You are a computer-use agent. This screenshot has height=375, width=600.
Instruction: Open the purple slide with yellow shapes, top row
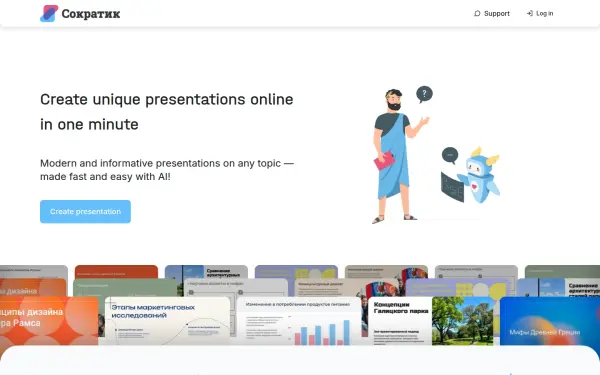point(296,272)
